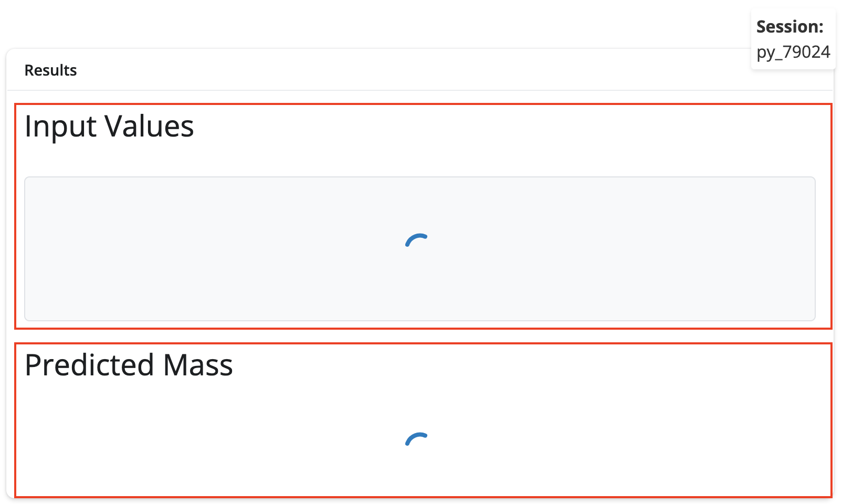Click the word "Mass" in the heading
Image resolution: width=842 pixels, height=504 pixels.
[198, 365]
